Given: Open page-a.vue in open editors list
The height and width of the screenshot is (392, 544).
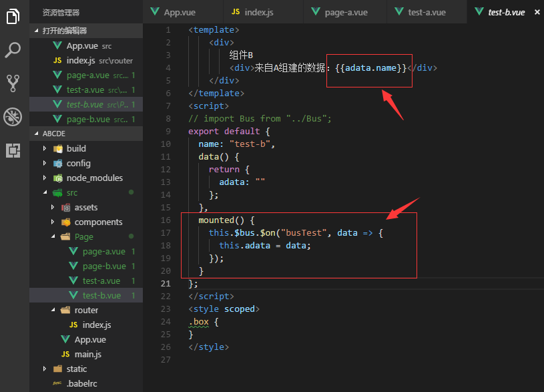Looking at the screenshot, I should pyautogui.click(x=86, y=75).
